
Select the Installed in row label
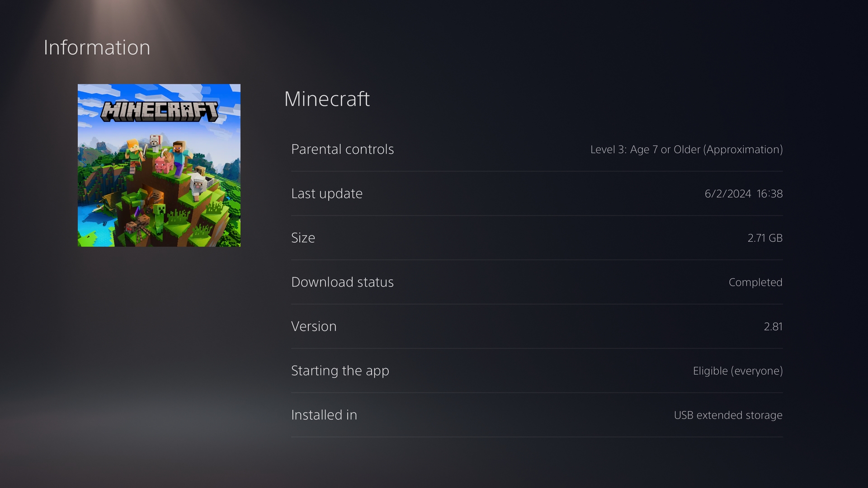(324, 415)
